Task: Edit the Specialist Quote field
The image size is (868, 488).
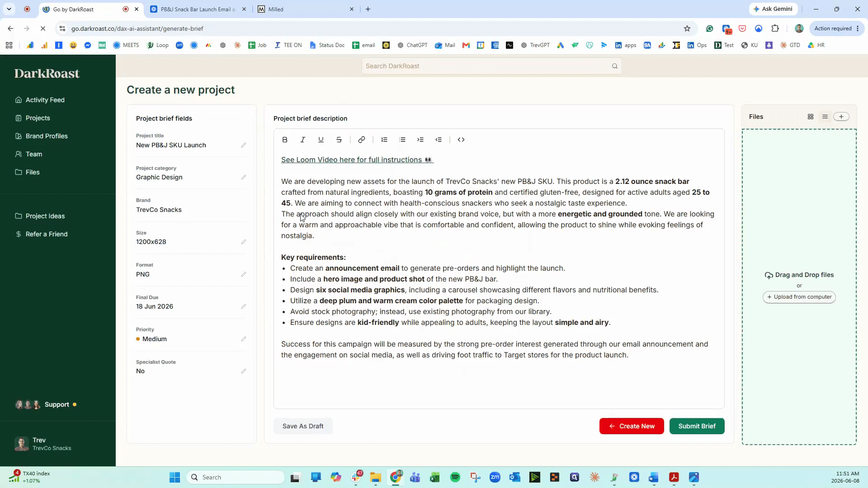Action: pos(244,371)
